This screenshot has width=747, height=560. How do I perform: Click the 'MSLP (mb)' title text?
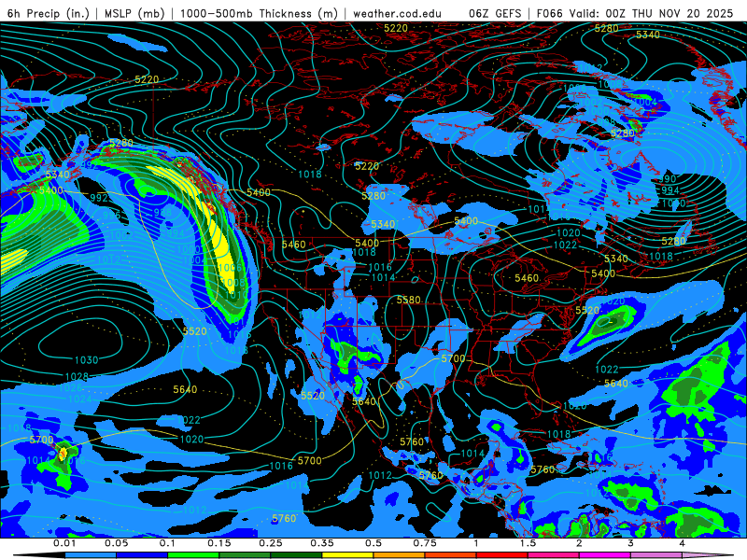pyautogui.click(x=134, y=13)
